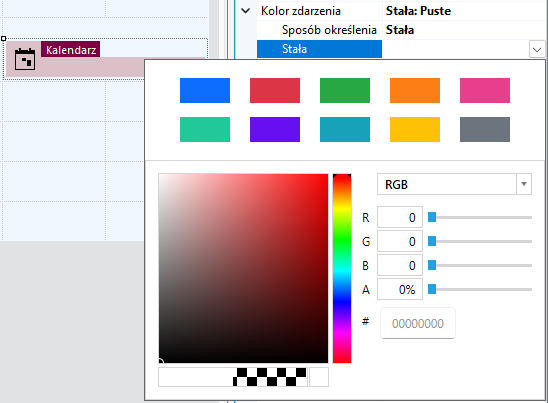Screen dimensions: 548x403
Task: Select the Stała property row
Action: click(x=319, y=49)
